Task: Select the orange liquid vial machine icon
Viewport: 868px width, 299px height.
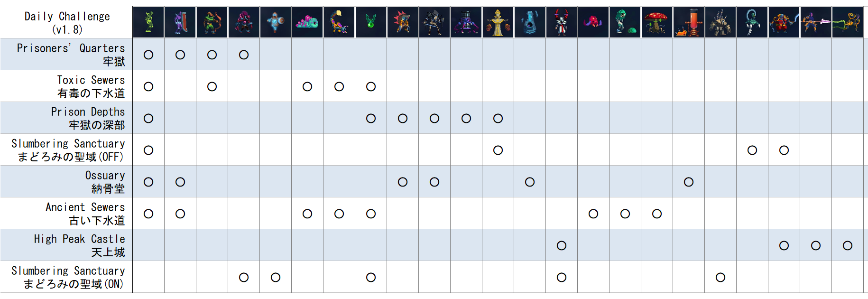Action: click(x=689, y=22)
